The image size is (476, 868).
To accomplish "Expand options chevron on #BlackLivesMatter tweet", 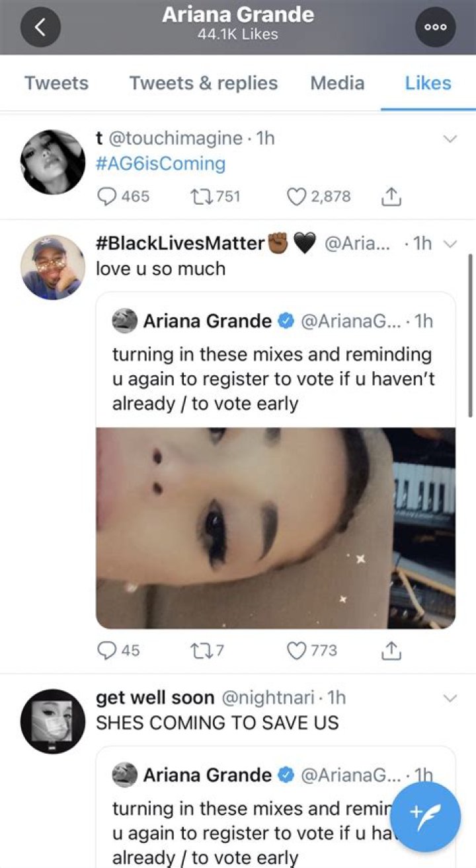I will [451, 244].
